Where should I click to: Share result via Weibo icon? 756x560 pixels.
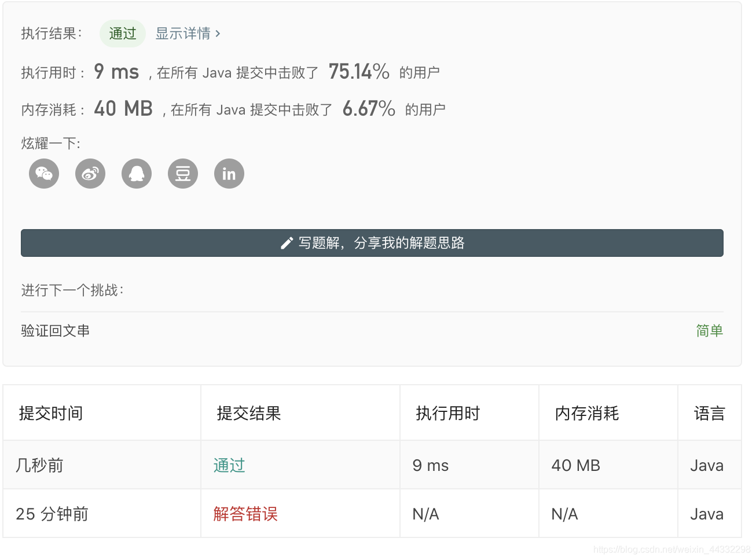[x=90, y=174]
